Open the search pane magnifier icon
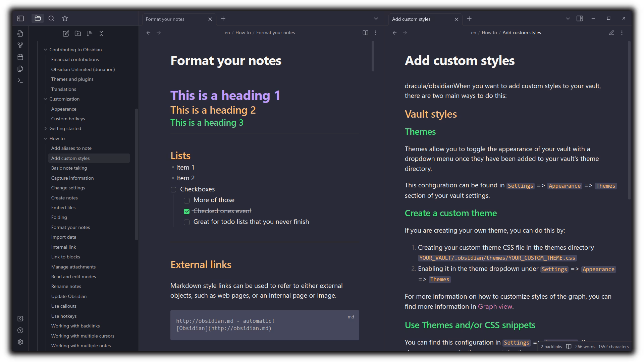Viewport: 644px width, 362px height. 51,18
